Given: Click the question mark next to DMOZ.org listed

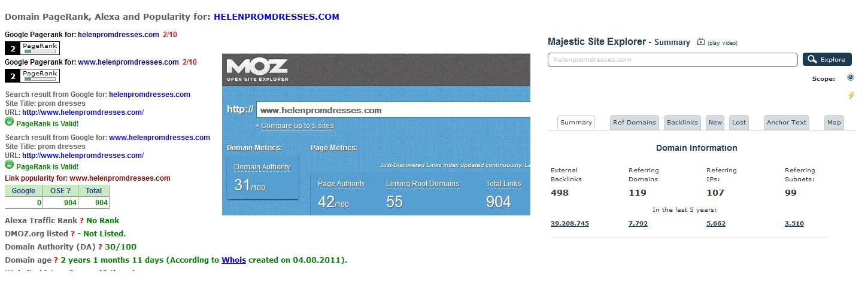Looking at the screenshot, I should pyautogui.click(x=72, y=234).
